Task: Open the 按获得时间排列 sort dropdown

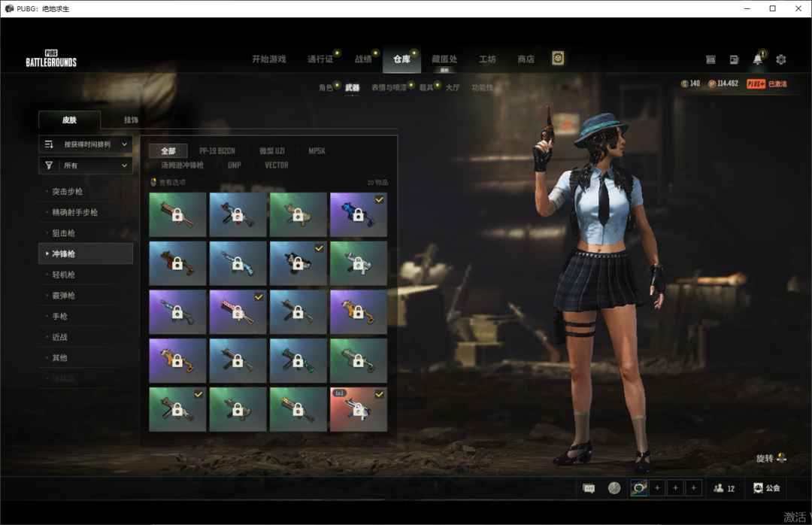Action: (x=86, y=144)
